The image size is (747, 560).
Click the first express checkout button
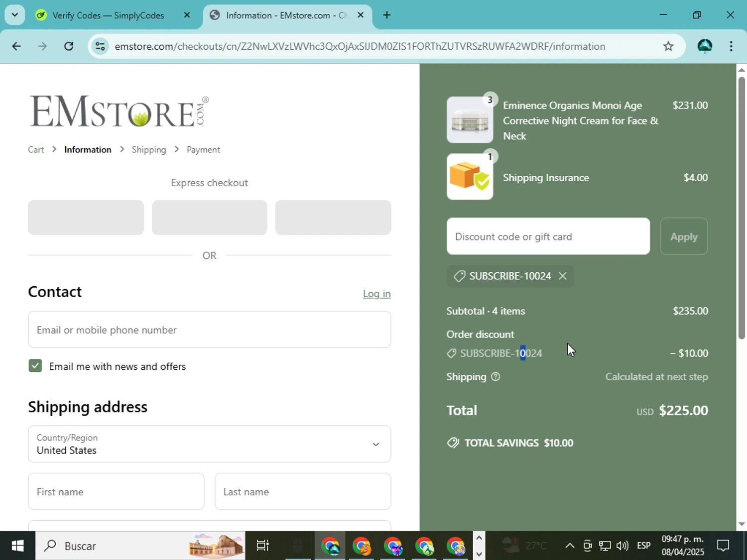(86, 218)
